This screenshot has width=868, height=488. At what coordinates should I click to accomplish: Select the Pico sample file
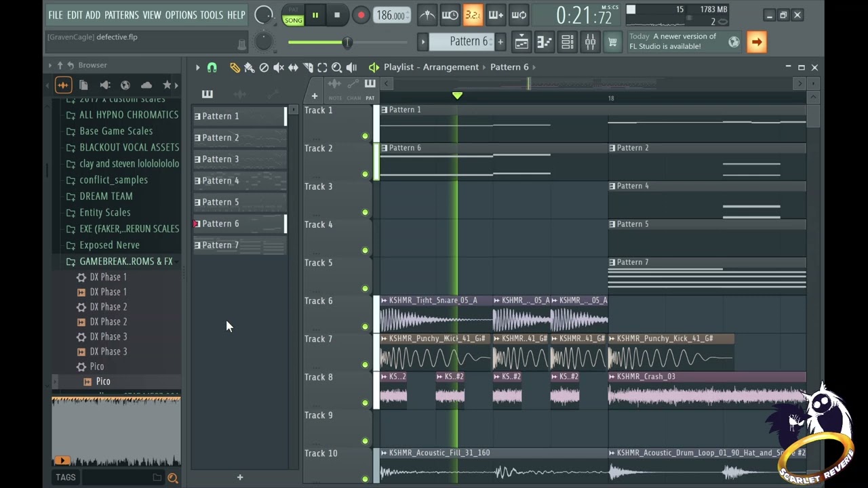click(103, 382)
